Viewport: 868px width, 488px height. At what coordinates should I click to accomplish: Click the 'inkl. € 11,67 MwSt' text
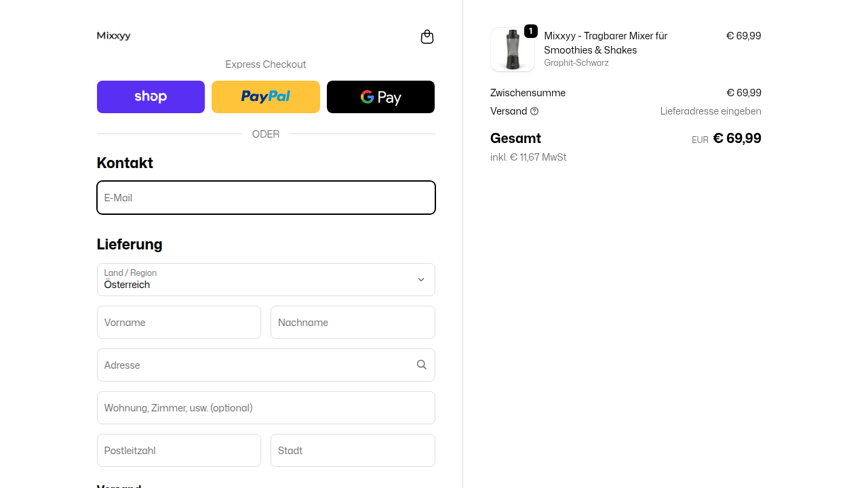click(x=528, y=157)
